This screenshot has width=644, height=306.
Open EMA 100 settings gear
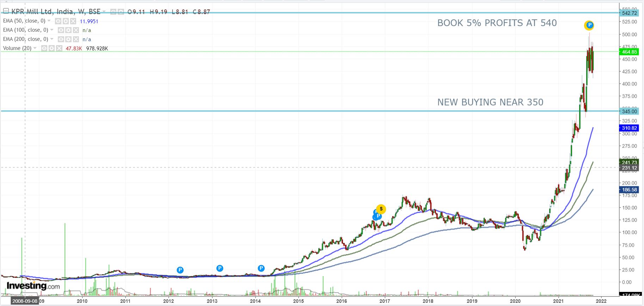(68, 30)
